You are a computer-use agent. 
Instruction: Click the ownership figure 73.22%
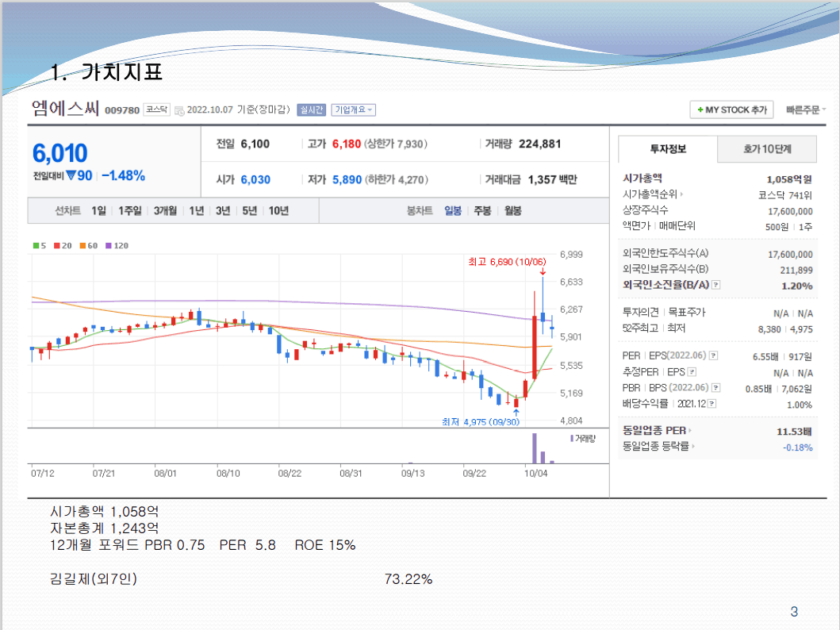pos(408,579)
